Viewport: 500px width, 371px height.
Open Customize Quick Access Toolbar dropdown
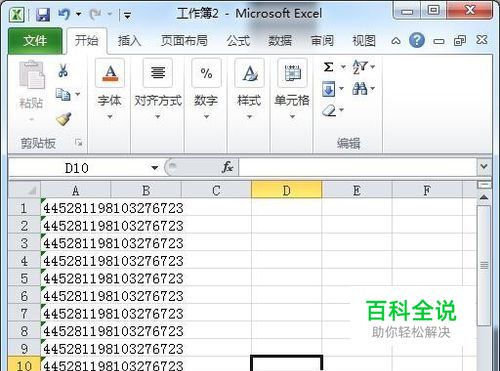tap(127, 15)
